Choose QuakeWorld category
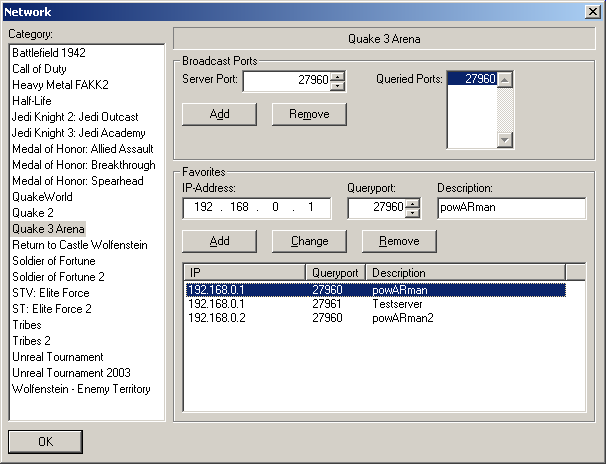606x464 pixels. pyautogui.click(x=42, y=197)
